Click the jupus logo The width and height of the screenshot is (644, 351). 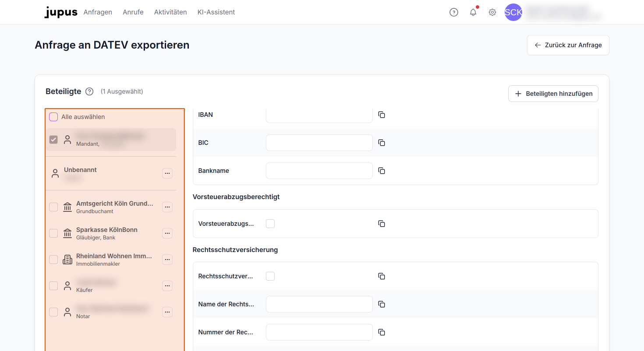click(61, 12)
